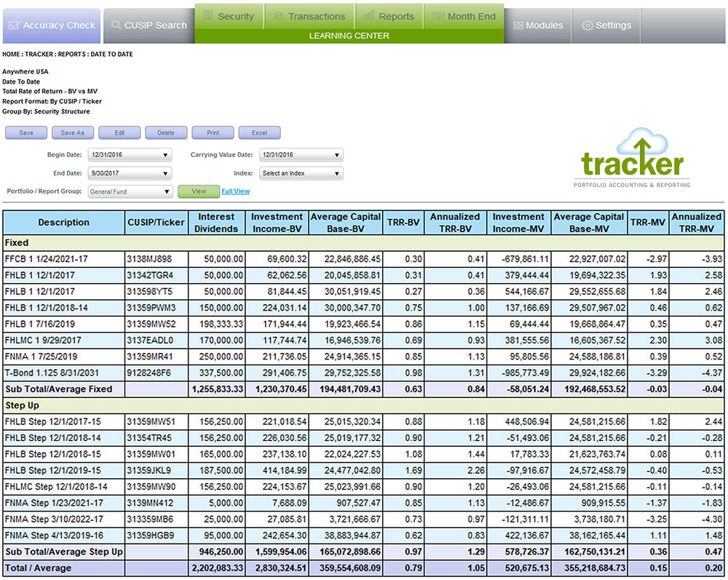
Task: Click the Security tab icon
Action: pos(208,16)
